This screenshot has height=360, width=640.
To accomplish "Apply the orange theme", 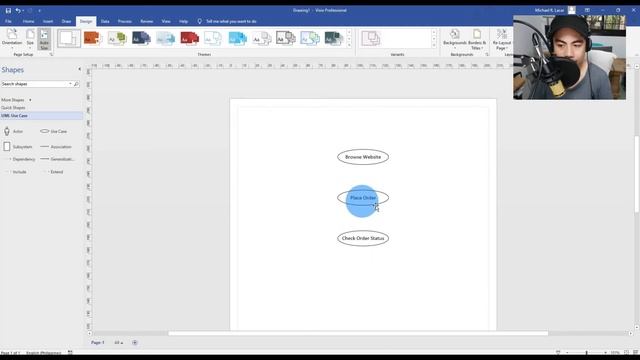I will click(93, 39).
